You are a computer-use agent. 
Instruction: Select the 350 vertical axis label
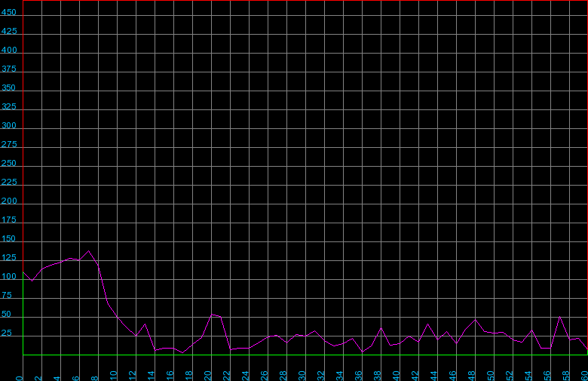(x=9, y=88)
